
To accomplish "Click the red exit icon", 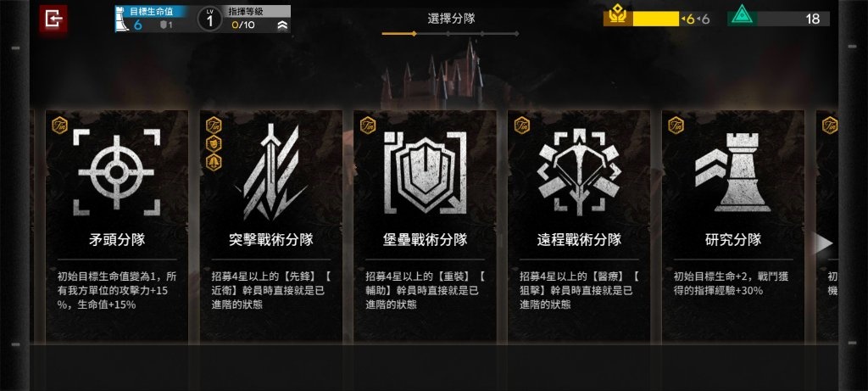I will coord(53,20).
